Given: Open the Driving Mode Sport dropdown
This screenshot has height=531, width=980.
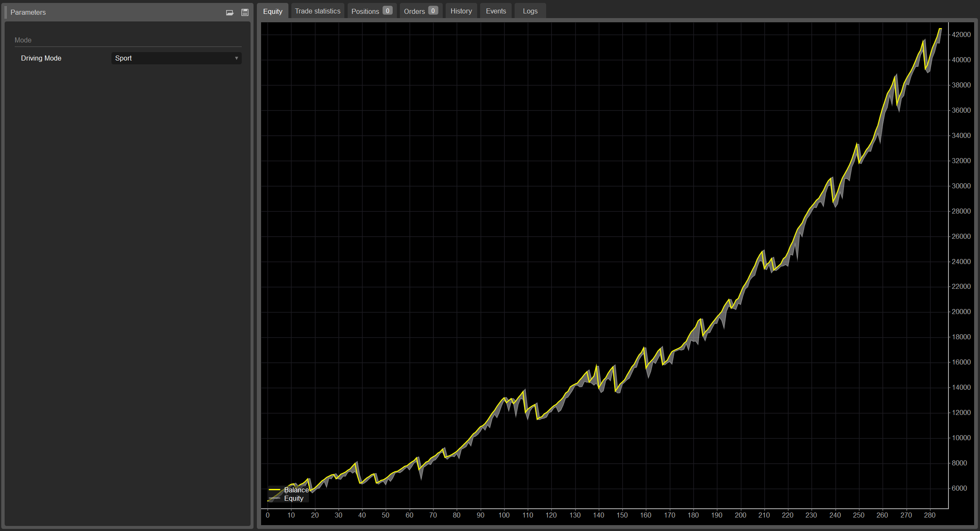Looking at the screenshot, I should (176, 58).
